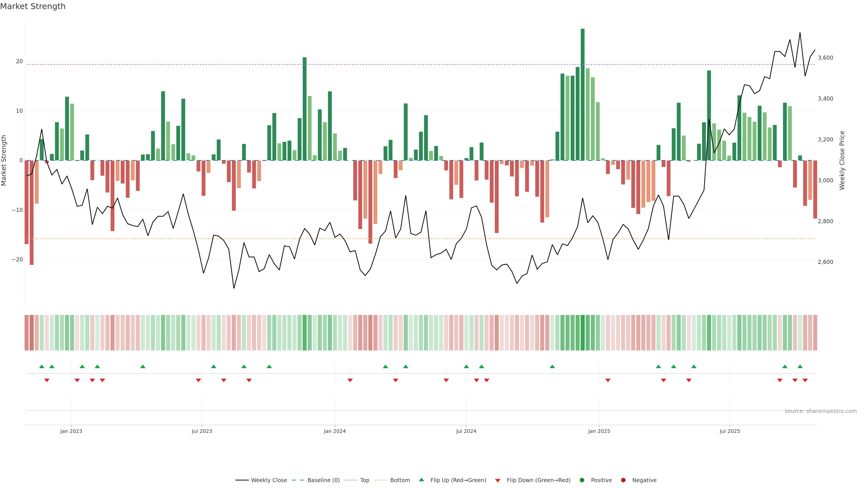Click the green Flip Up triangle legend icon
The image size is (868, 488).
(x=421, y=480)
